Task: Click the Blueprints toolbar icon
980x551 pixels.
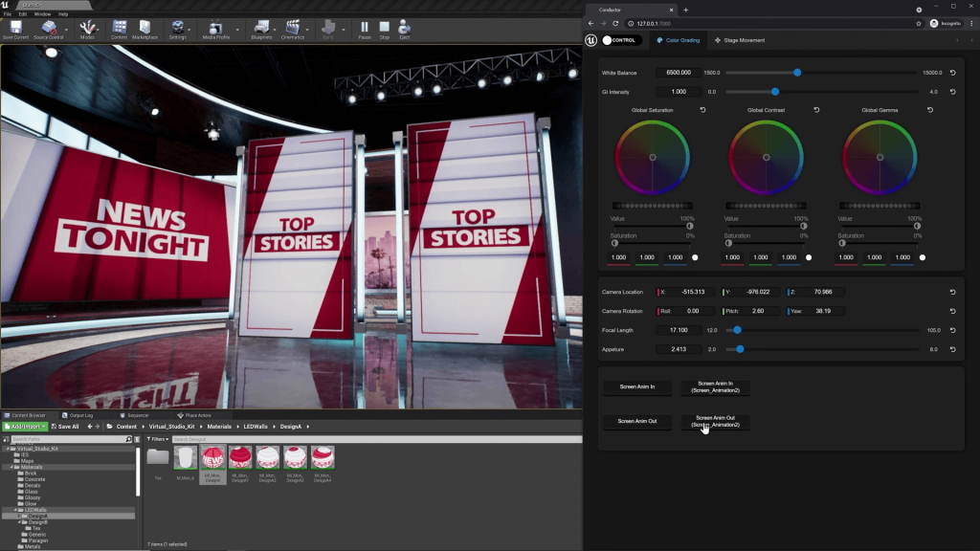Action: (260, 29)
